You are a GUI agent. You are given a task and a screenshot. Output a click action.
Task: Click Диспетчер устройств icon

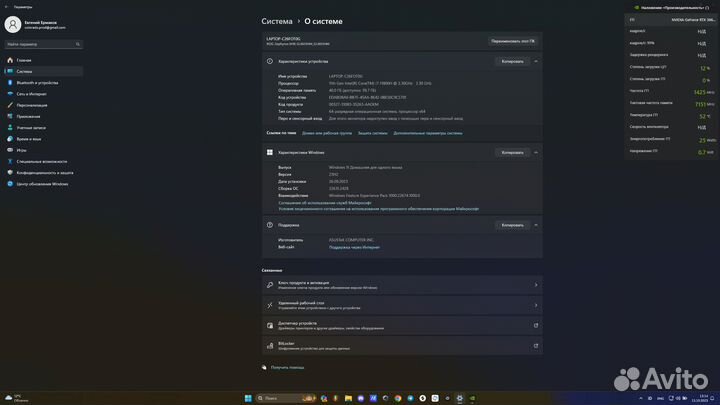tap(270, 326)
